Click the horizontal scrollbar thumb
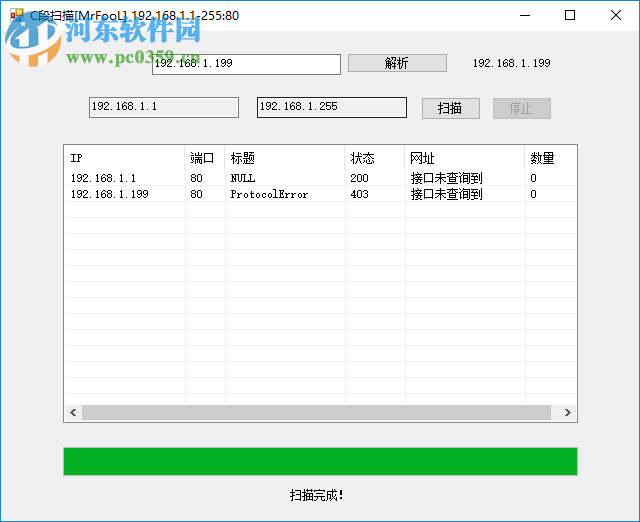Image resolution: width=640 pixels, height=522 pixels. (x=316, y=412)
